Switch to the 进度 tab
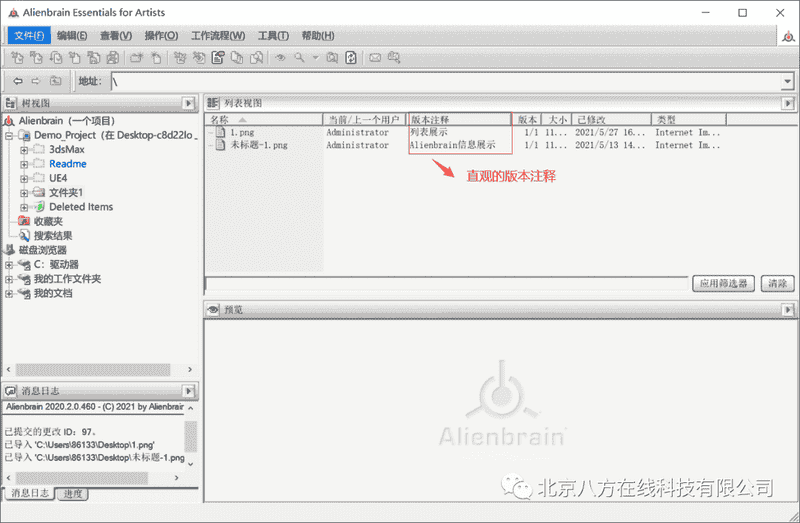Screen dimensions: 800x523 (73, 494)
